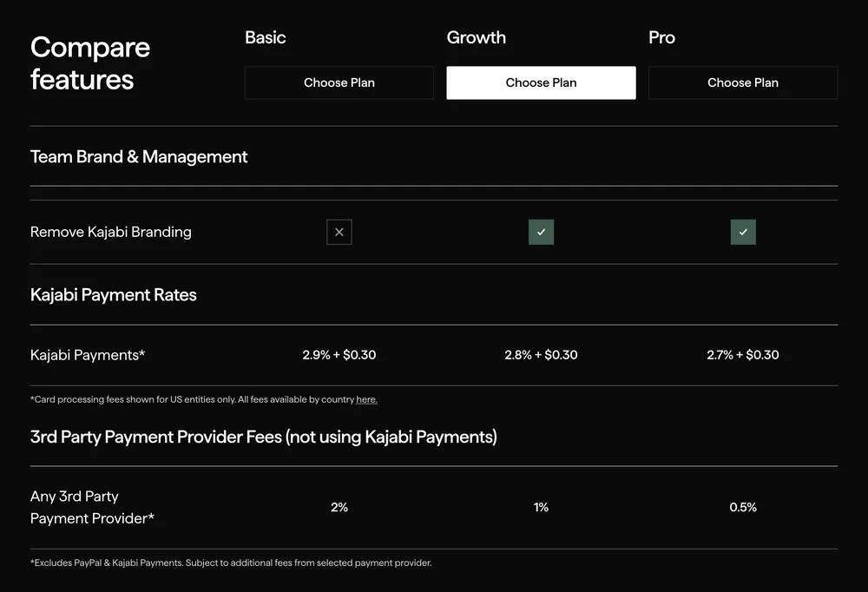Click the 'Any 3rd Party Payment Provider*' label
The height and width of the screenshot is (592, 868).
click(x=93, y=507)
